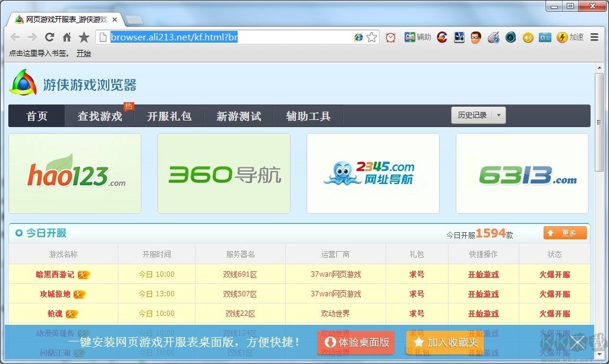
Task: Click the refresh page icon
Action: tap(50, 37)
